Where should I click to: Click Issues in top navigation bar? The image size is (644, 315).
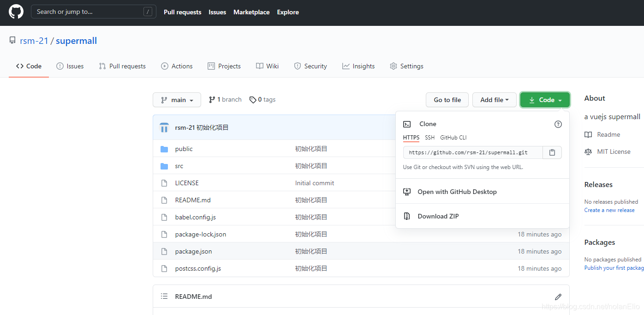point(217,12)
